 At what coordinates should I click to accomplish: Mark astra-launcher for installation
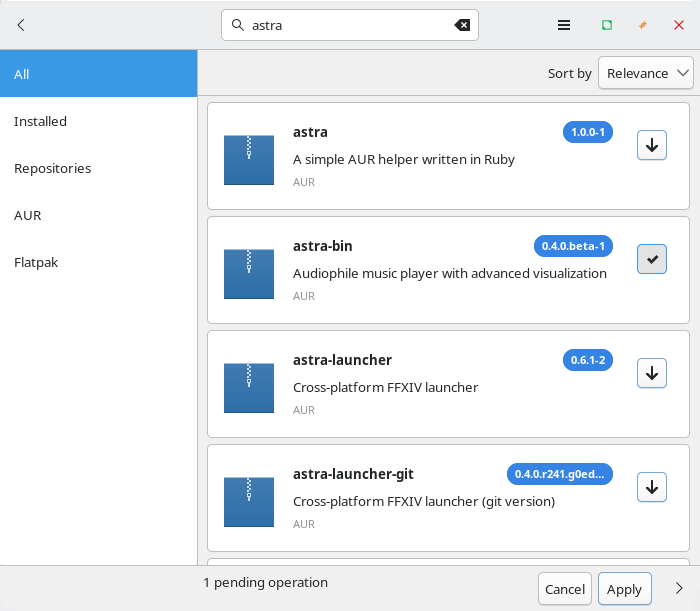651,373
